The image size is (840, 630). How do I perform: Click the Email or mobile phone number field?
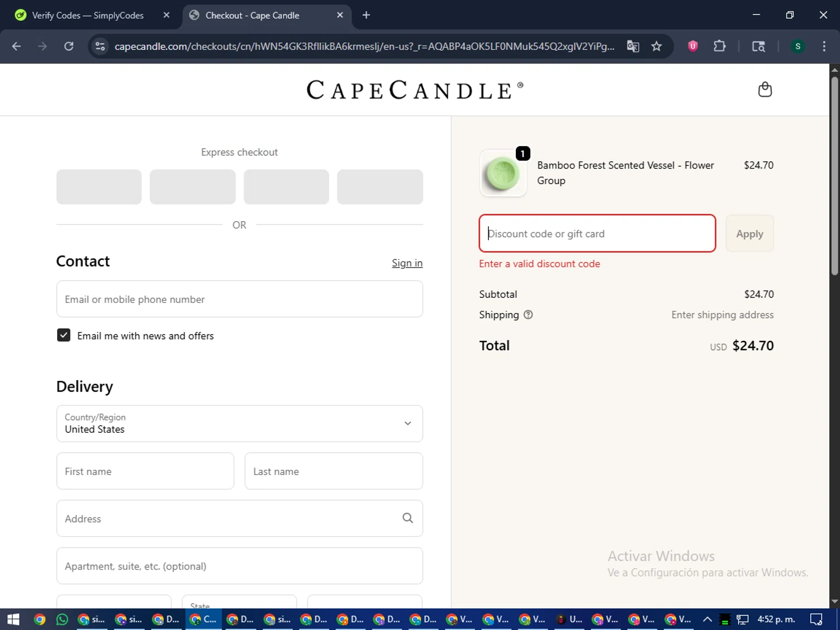tap(240, 299)
